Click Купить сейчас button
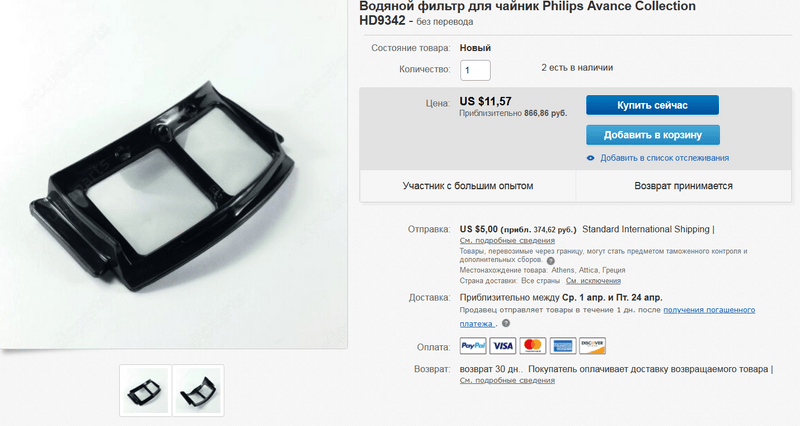The width and height of the screenshot is (800, 426). pos(653,105)
